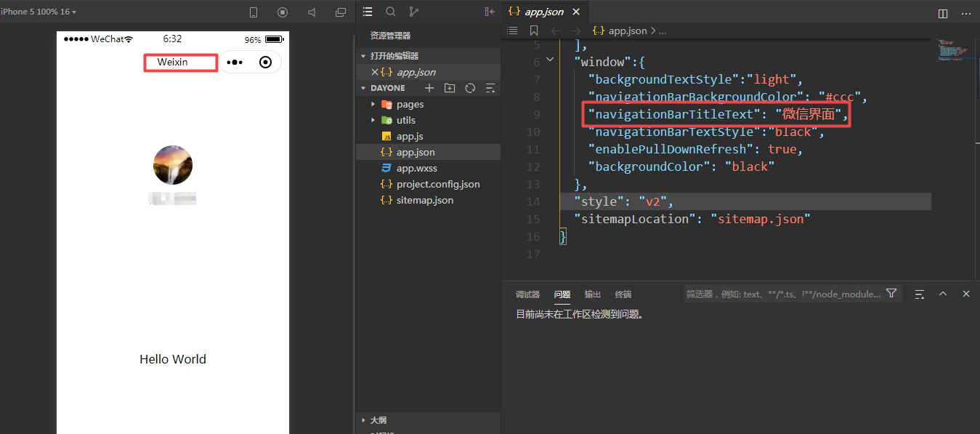Click the Hello World text in simulator

coord(173,359)
